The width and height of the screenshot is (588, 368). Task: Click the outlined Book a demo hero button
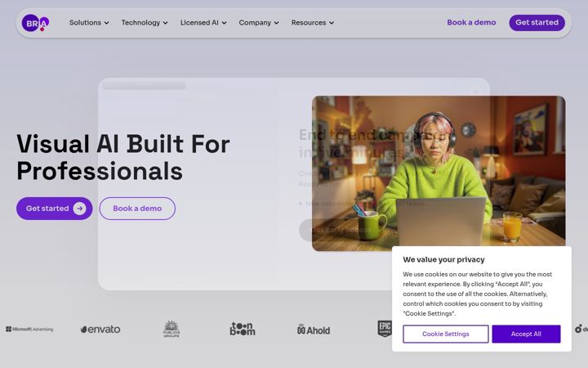tap(137, 209)
